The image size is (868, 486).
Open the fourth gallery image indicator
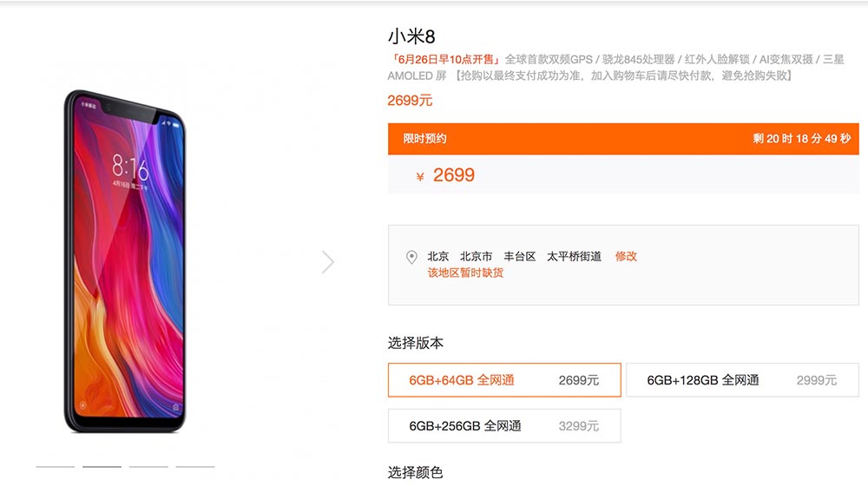tap(194, 467)
